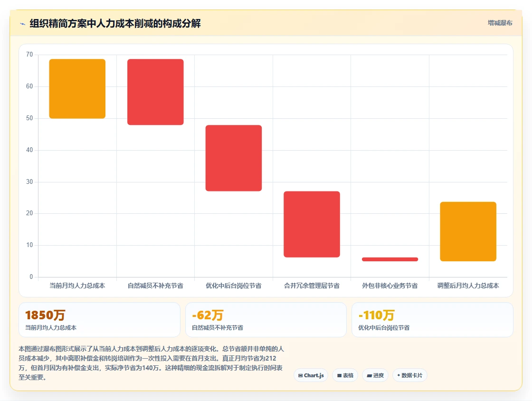Click the chart title 组织精简方案中人力成本削减的构成分解

point(115,23)
